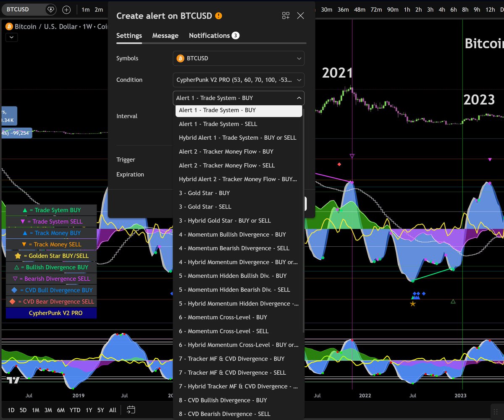Switch to the Settings tab
The image size is (504, 420).
(x=129, y=36)
